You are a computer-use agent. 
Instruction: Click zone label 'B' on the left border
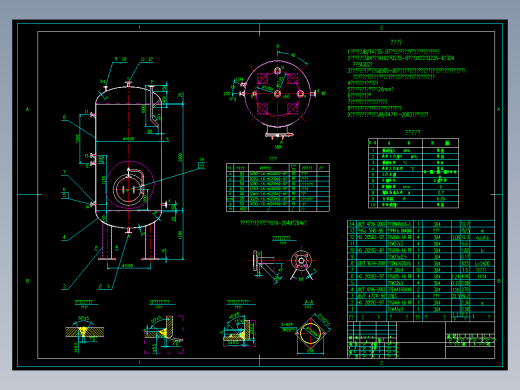pos(28,281)
